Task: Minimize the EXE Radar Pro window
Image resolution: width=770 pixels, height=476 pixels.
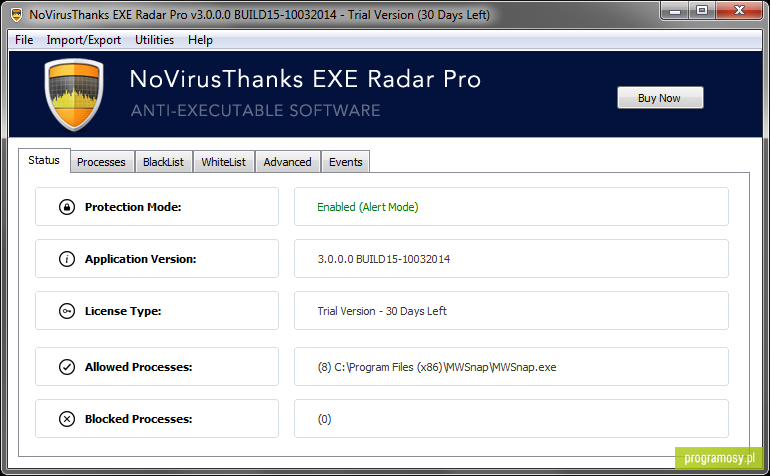Action: pyautogui.click(x=675, y=11)
